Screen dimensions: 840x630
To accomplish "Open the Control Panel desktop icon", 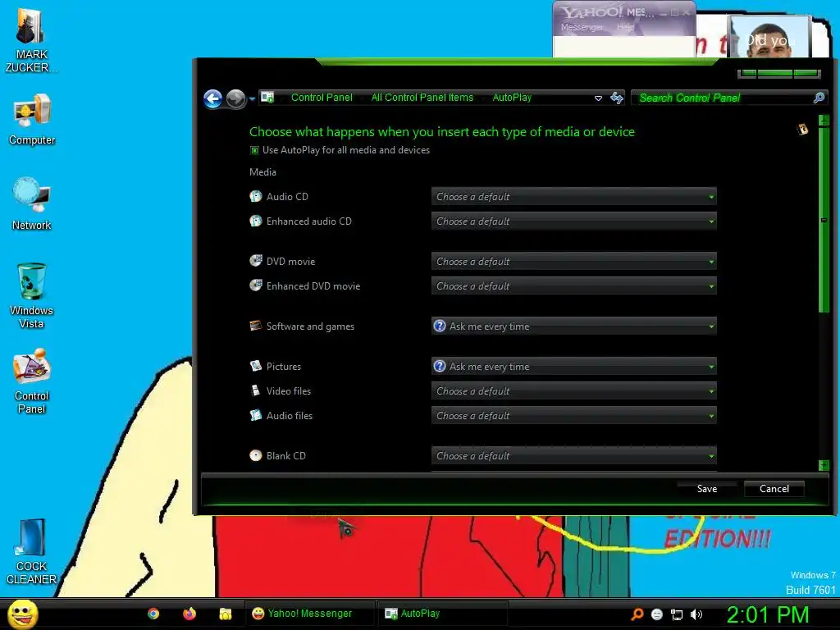I will click(32, 381).
